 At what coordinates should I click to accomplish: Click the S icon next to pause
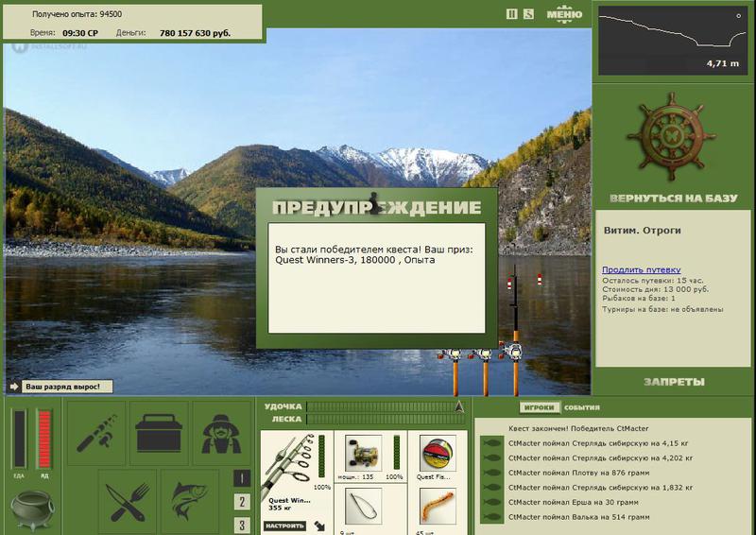coord(528,14)
